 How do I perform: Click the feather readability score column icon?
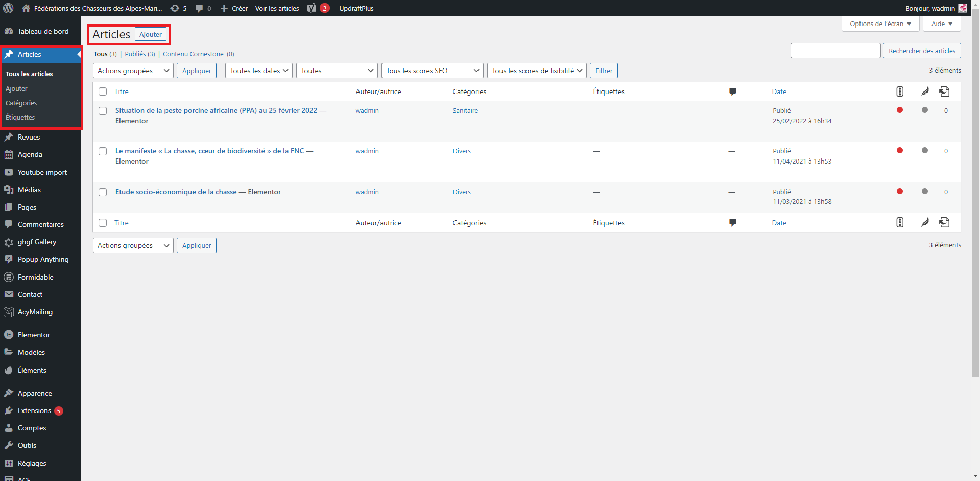click(925, 91)
